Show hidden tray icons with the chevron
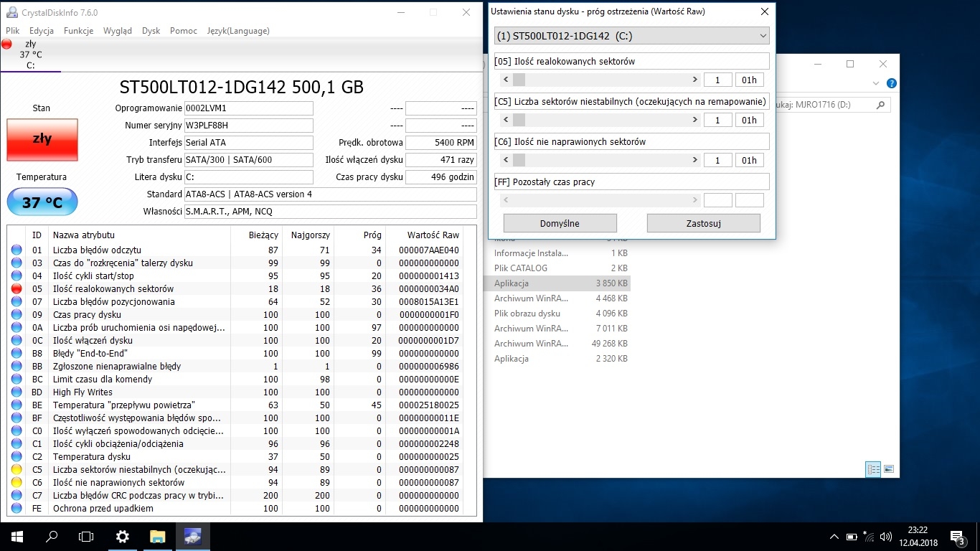Image resolution: width=980 pixels, height=551 pixels. (834, 536)
